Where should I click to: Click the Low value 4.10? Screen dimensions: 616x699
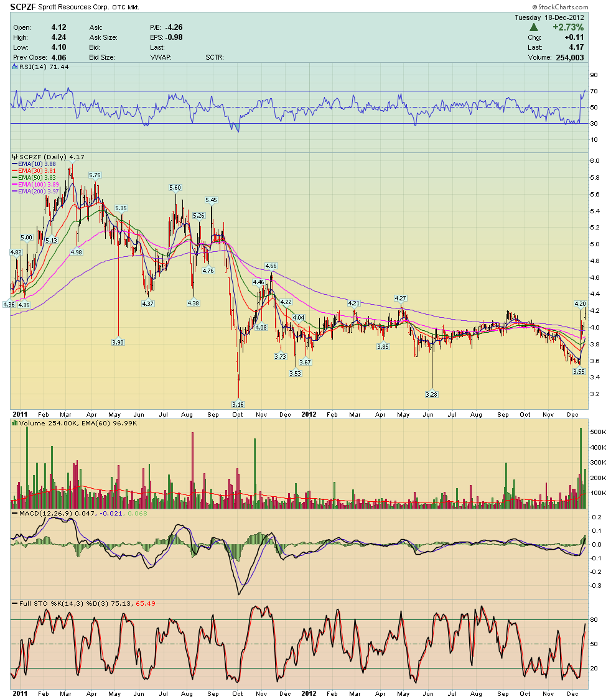[59, 47]
